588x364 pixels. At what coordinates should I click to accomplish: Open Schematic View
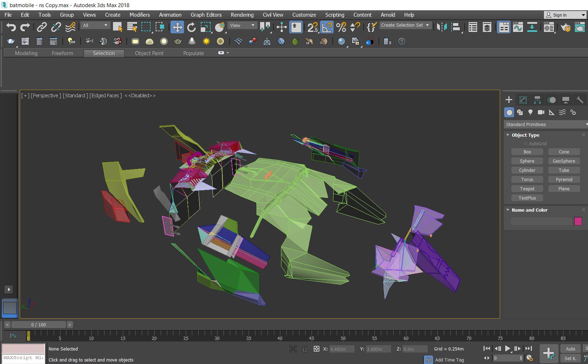click(532, 27)
